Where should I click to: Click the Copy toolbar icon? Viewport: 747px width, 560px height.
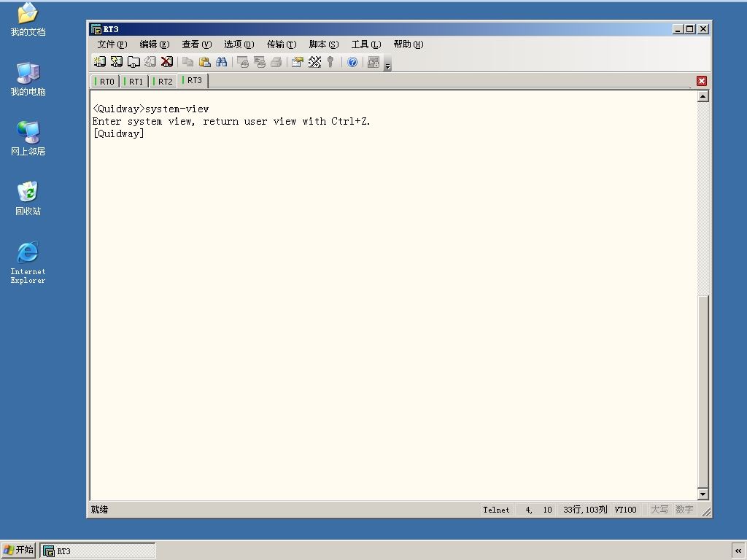pyautogui.click(x=187, y=62)
